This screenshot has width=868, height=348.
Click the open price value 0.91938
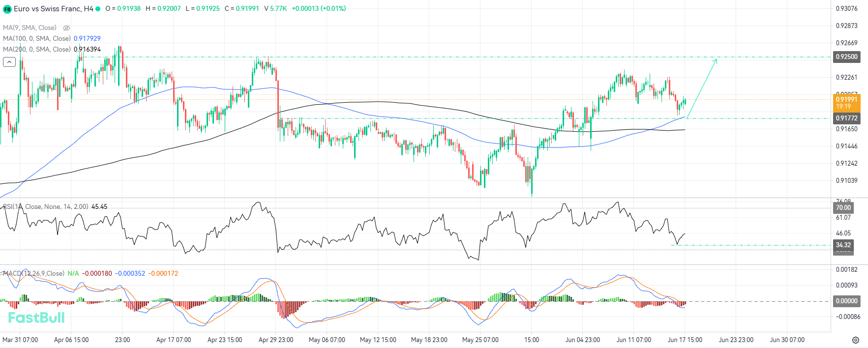pos(129,9)
